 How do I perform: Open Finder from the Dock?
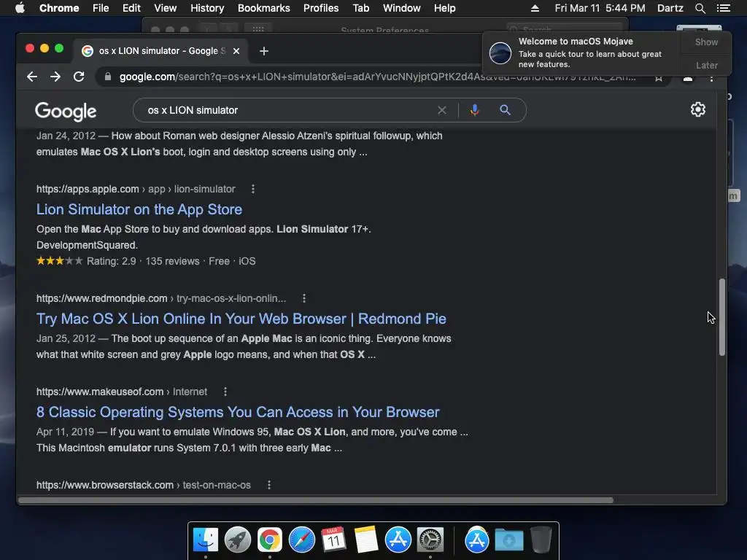pyautogui.click(x=206, y=540)
